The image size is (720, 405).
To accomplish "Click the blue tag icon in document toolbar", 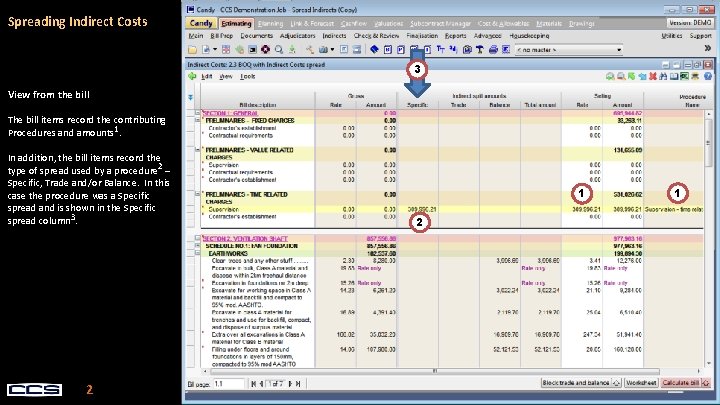I will tap(642, 76).
